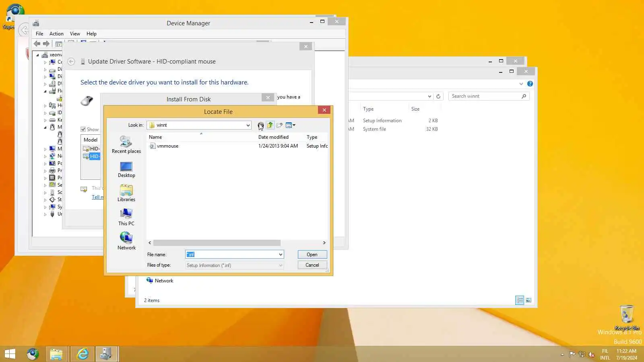644x362 pixels.
Task: Open the File name dropdown arrow
Action: click(281, 255)
